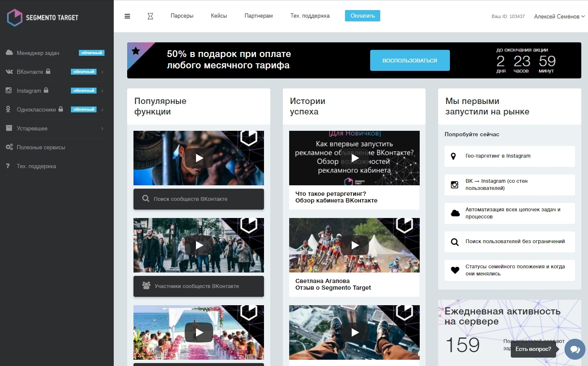This screenshot has height=366, width=588.
Task: Play the street crowd video
Action: 199,245
